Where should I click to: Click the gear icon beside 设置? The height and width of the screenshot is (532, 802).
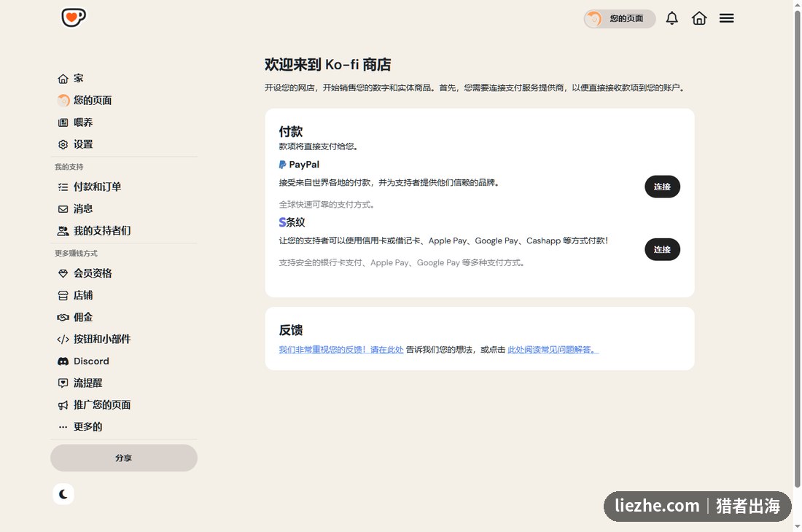pyautogui.click(x=63, y=144)
